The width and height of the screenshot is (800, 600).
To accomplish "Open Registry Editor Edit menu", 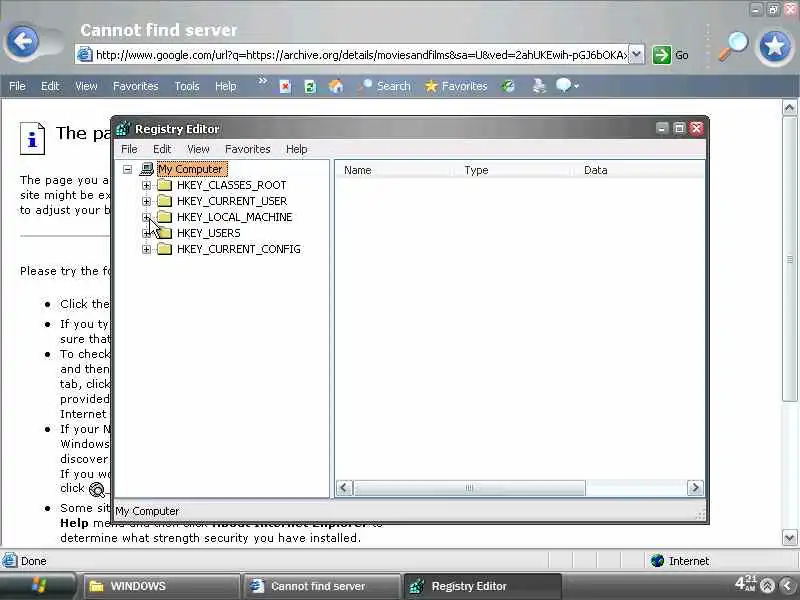I will (x=162, y=149).
